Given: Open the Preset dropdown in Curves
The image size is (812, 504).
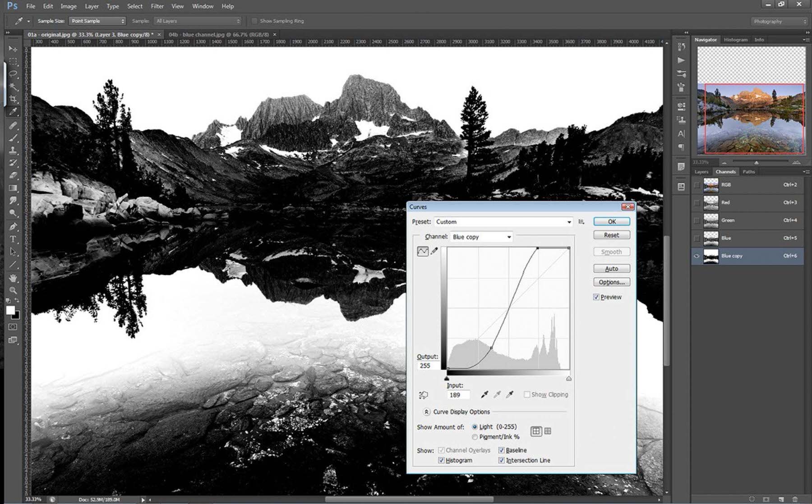Looking at the screenshot, I should [503, 222].
